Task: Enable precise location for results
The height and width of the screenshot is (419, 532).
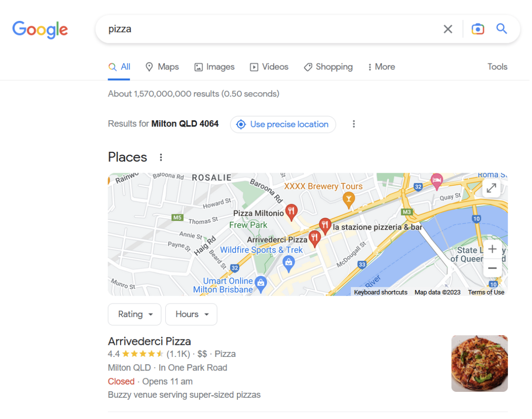Action: [x=282, y=124]
